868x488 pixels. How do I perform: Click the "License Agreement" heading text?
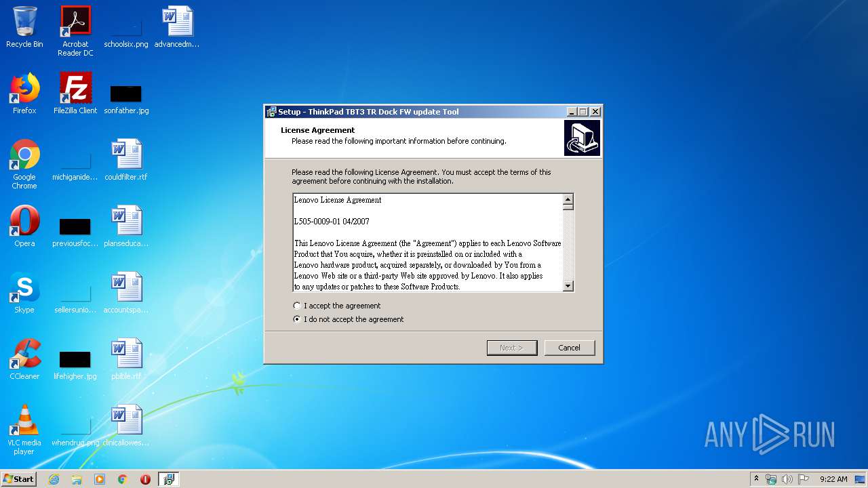pyautogui.click(x=318, y=130)
